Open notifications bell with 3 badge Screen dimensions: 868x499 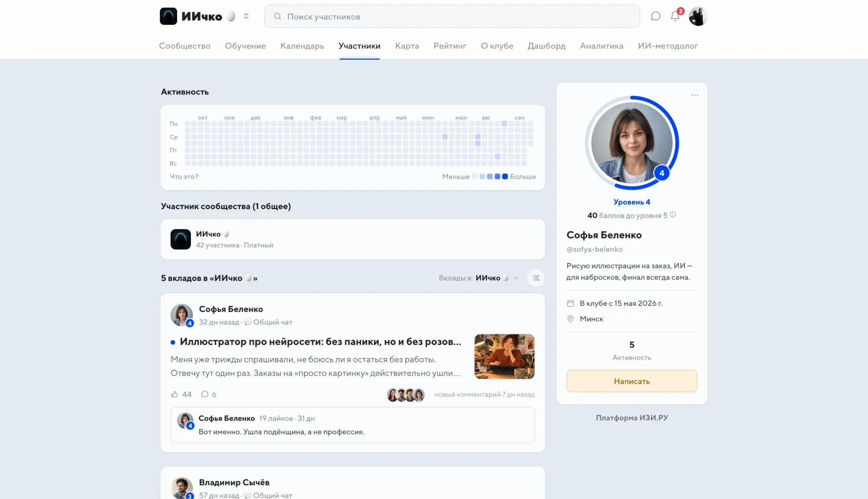pyautogui.click(x=675, y=16)
